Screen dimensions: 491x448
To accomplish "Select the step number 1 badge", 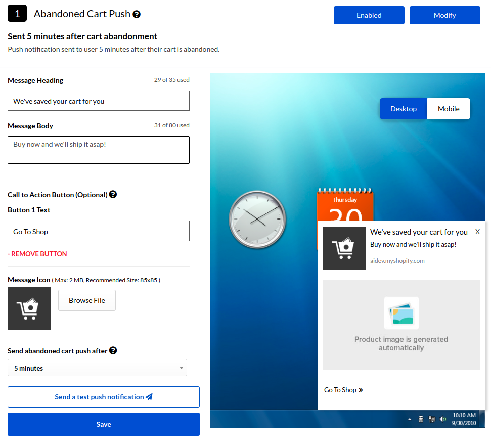I will [17, 14].
